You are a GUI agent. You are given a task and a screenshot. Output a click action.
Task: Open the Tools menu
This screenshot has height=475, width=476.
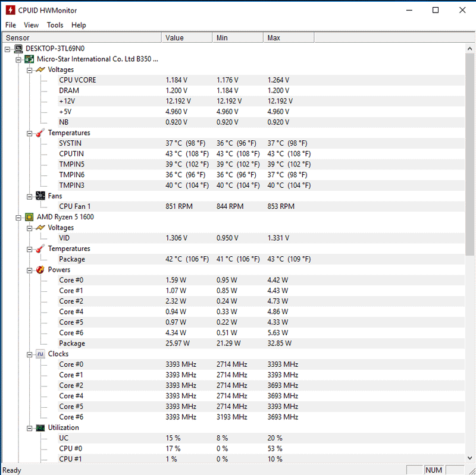(x=55, y=25)
